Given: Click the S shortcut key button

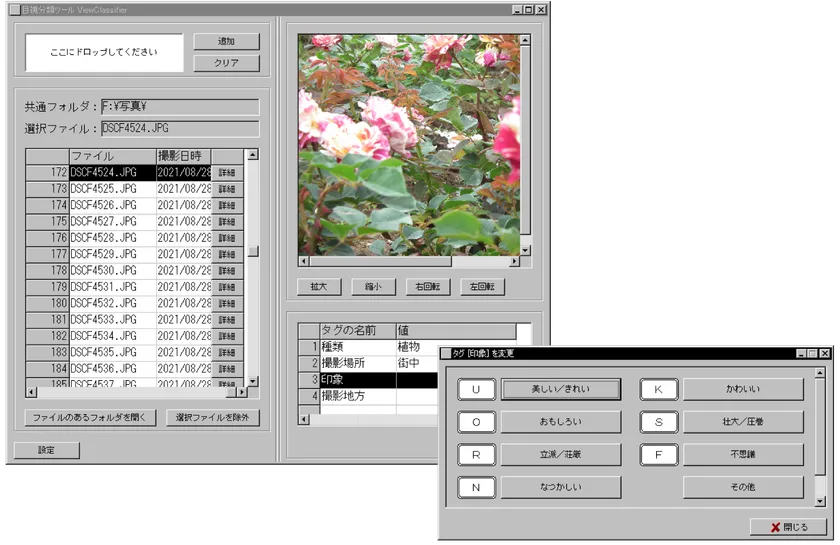Looking at the screenshot, I should click(x=659, y=422).
